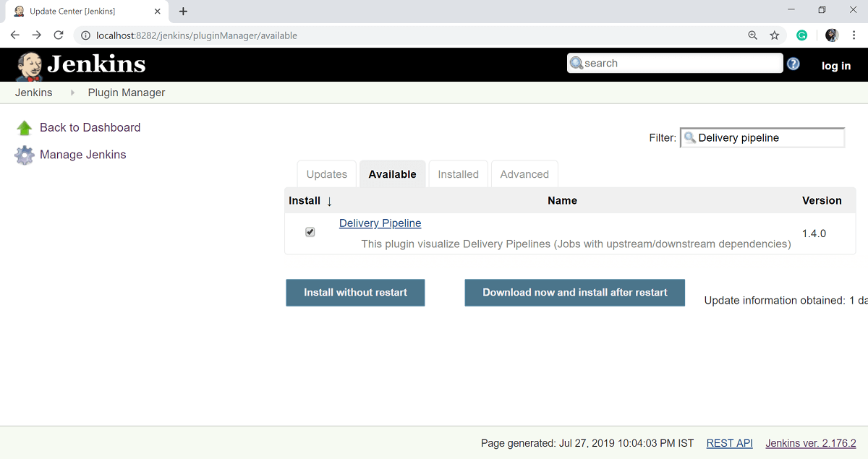
Task: Open the zoom magnifier icon in address bar
Action: coord(753,35)
